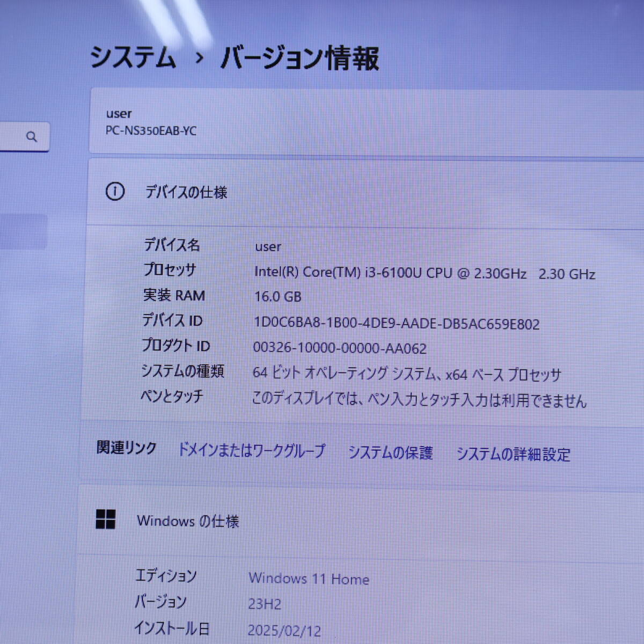The image size is (644, 644).
Task: Click the 実装 RAM label
Action: click(174, 295)
